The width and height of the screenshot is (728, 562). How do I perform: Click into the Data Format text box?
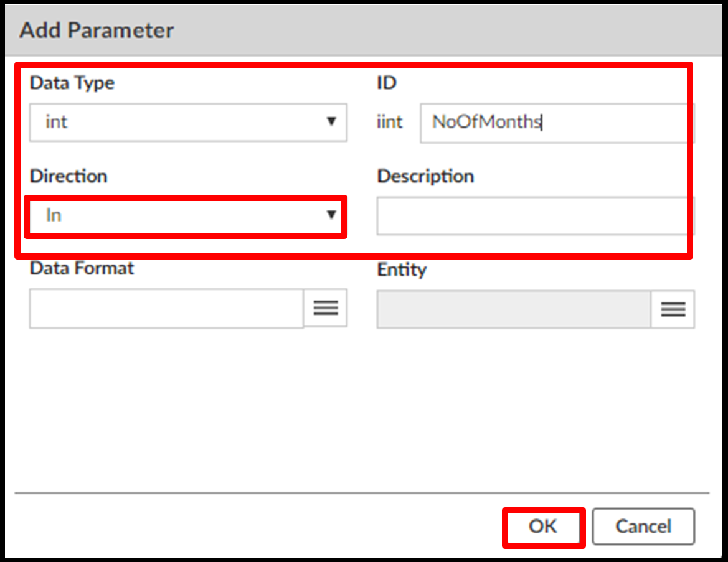[x=166, y=308]
